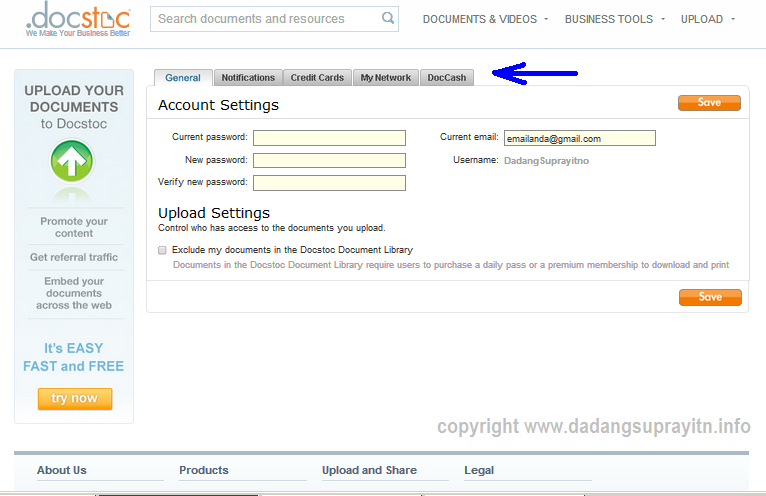The width and height of the screenshot is (766, 496).
Task: Expand the Documents & Videos menu
Action: pos(485,19)
